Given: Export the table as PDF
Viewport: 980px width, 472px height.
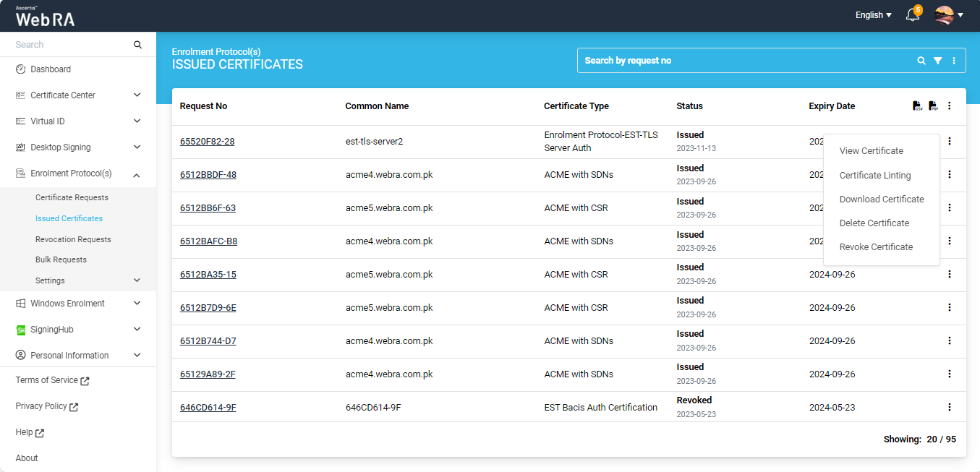Looking at the screenshot, I should tap(933, 106).
